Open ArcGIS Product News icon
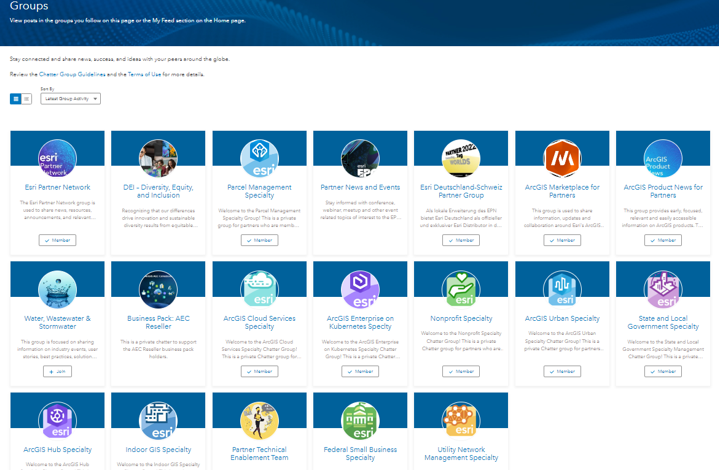Viewport: 719px width, 470px height. (x=663, y=158)
